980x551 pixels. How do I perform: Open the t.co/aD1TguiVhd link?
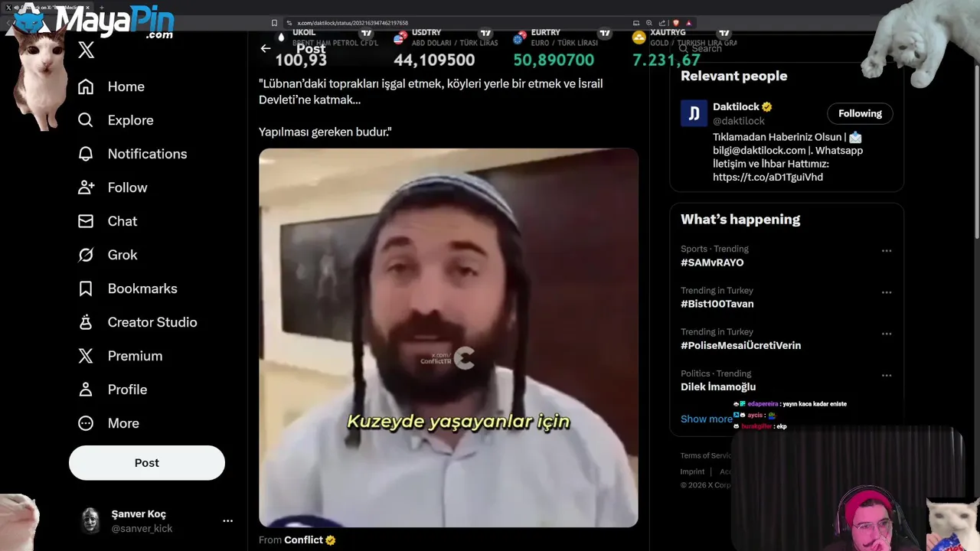(768, 177)
